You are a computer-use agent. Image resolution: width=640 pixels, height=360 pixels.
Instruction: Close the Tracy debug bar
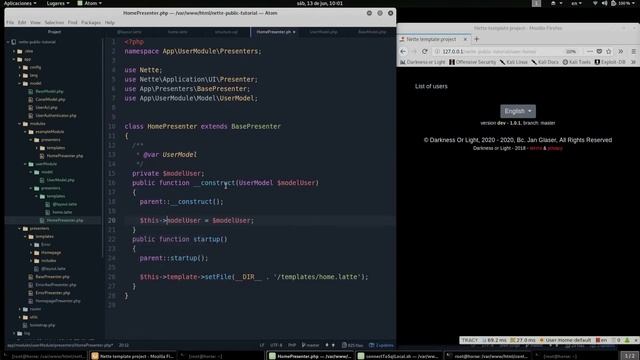(636, 340)
